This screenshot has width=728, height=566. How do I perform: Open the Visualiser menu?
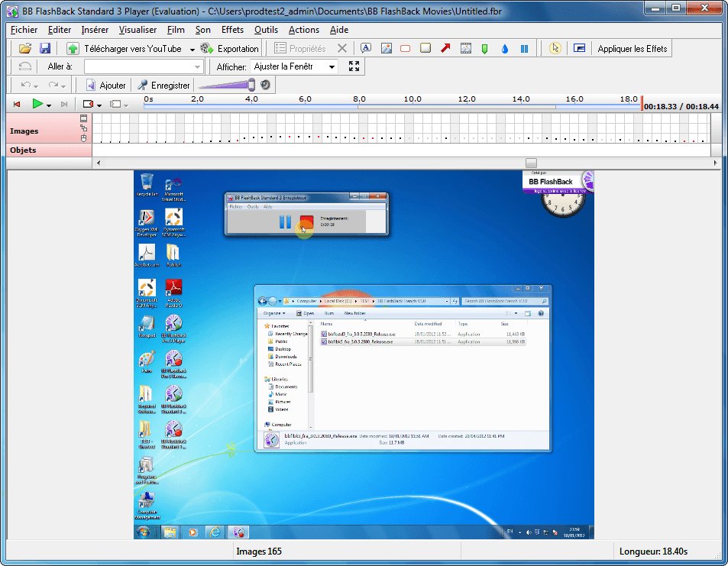pos(138,30)
